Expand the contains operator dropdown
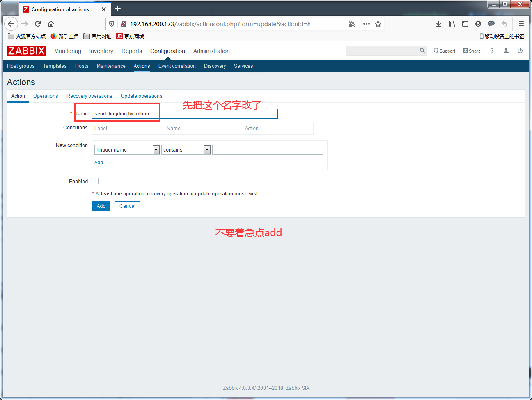Image resolution: width=532 pixels, height=400 pixels. pos(207,150)
